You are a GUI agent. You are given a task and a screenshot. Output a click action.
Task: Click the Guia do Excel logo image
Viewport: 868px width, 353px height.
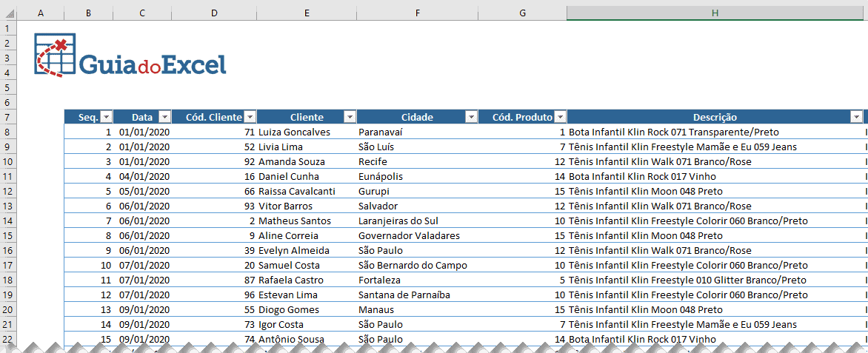130,56
